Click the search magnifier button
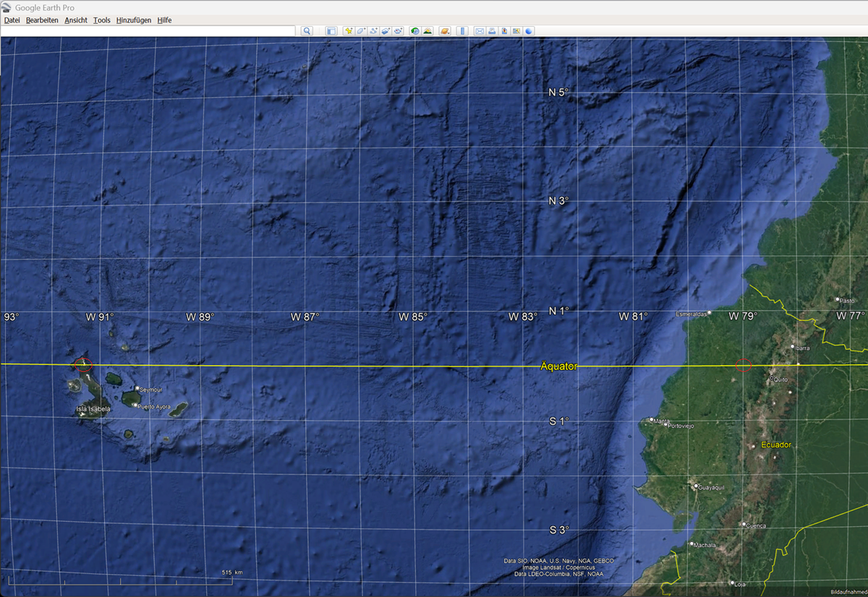The image size is (868, 597). click(x=307, y=31)
